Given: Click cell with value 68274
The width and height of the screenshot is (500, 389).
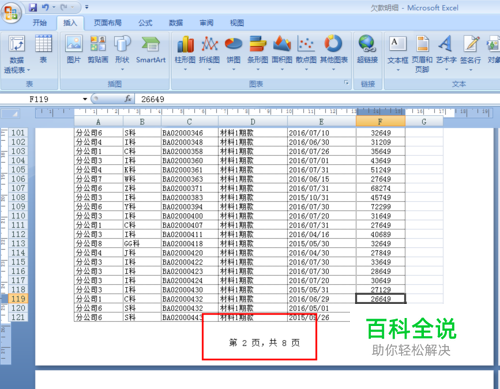Looking at the screenshot, I should coord(381,188).
